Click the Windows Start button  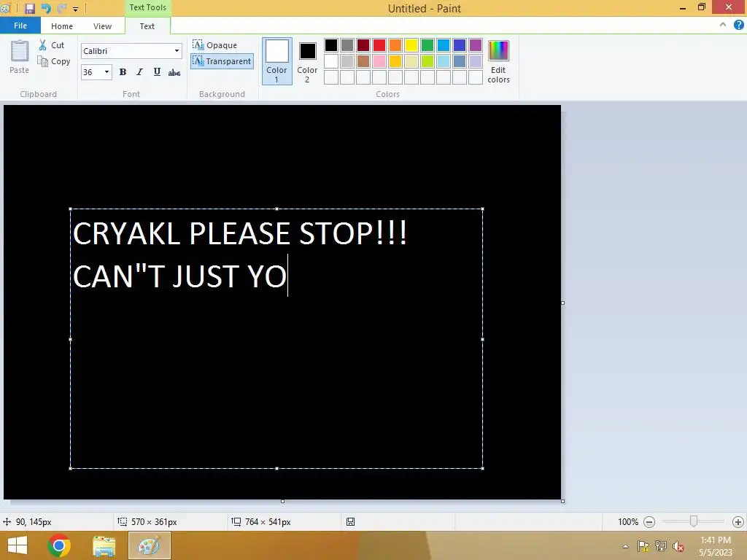coord(18,545)
